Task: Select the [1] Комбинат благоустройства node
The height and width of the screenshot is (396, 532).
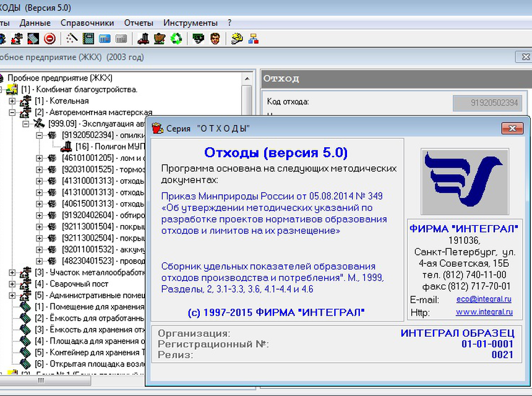Action: (x=79, y=90)
